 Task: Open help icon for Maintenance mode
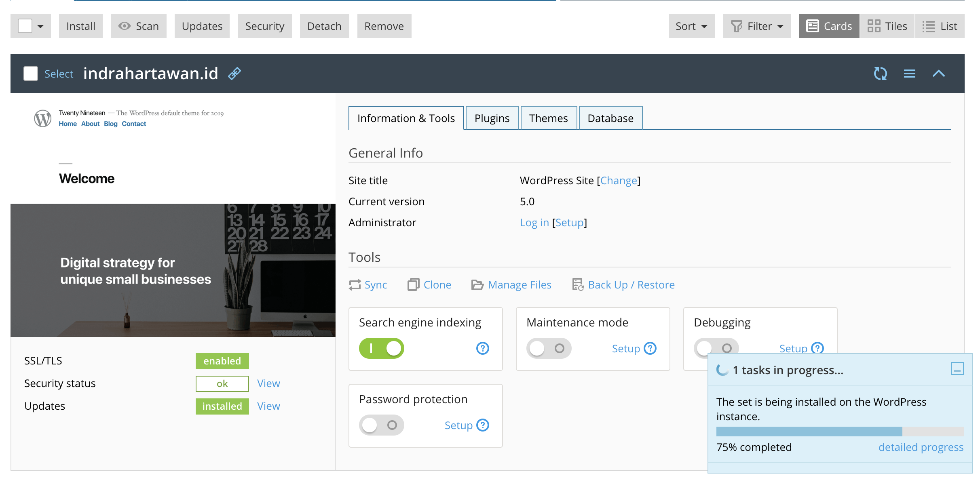(x=650, y=348)
